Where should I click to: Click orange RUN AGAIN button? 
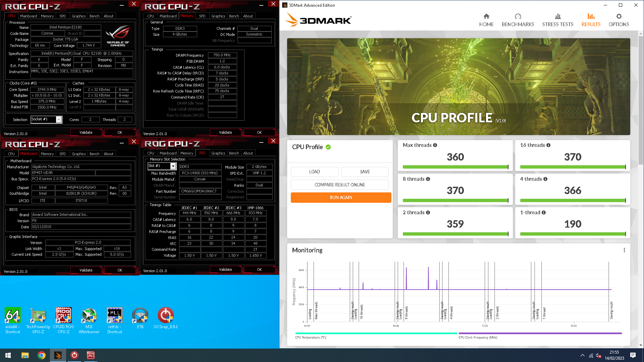click(x=341, y=197)
